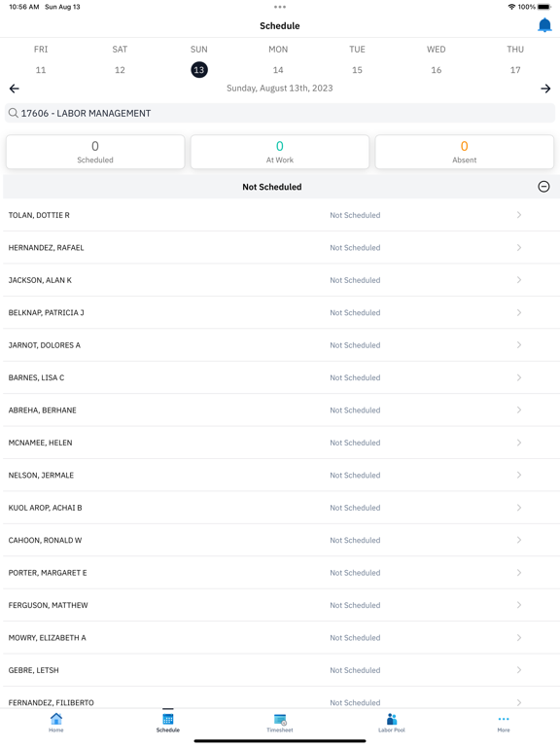The width and height of the screenshot is (560, 747).
Task: Go to previous week arrow
Action: point(15,89)
